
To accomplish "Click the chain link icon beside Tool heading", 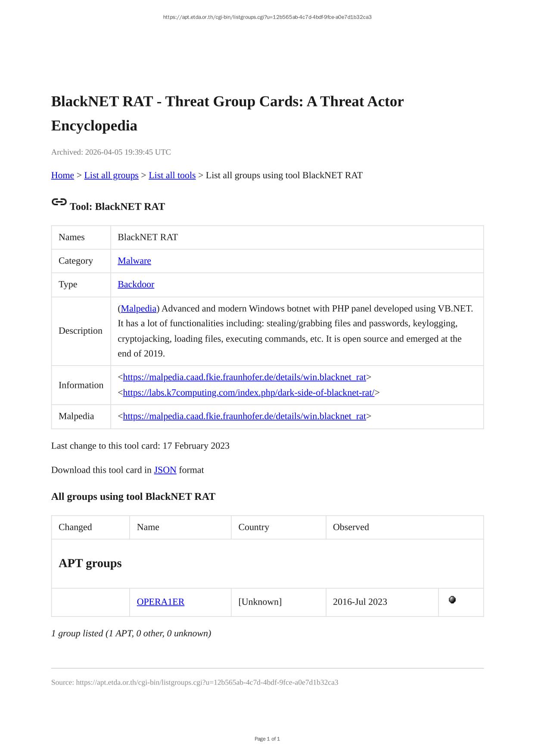I will click(x=59, y=202).
